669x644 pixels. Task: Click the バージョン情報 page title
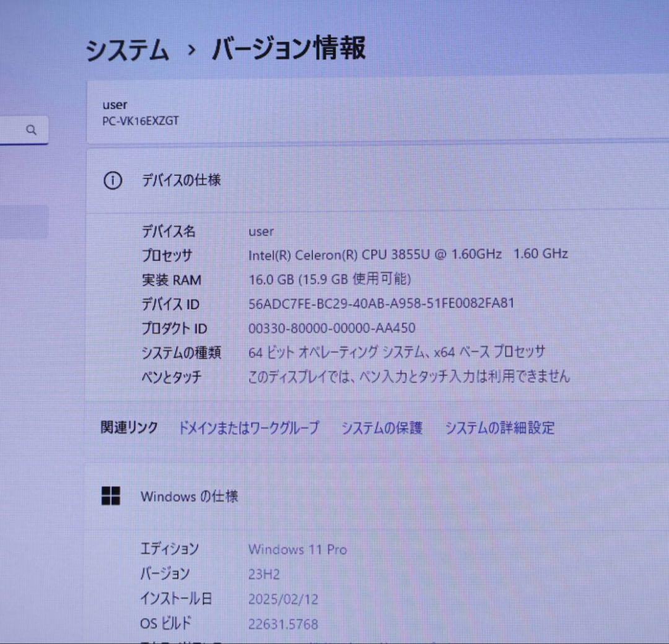(289, 48)
